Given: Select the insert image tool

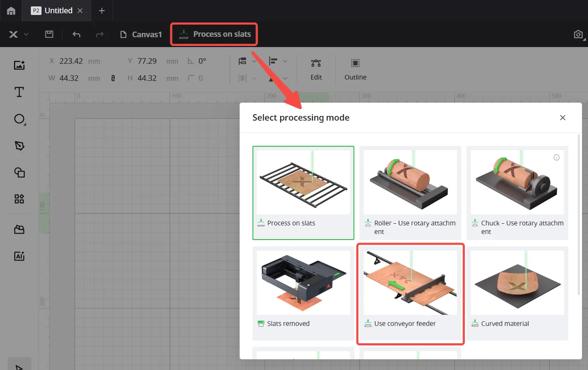Looking at the screenshot, I should tap(19, 65).
